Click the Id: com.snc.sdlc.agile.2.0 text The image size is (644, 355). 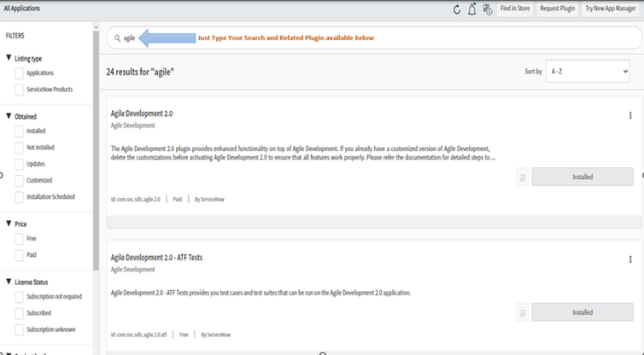pos(136,200)
